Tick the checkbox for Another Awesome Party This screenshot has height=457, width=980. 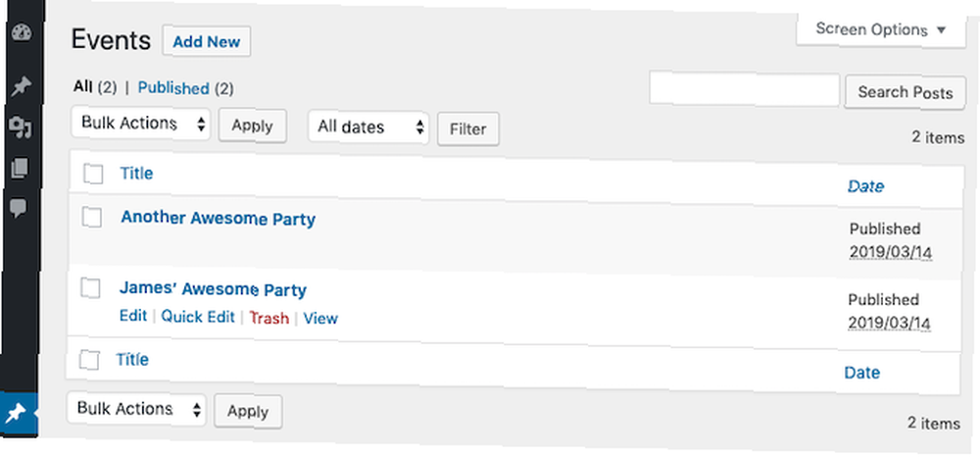pos(92,218)
